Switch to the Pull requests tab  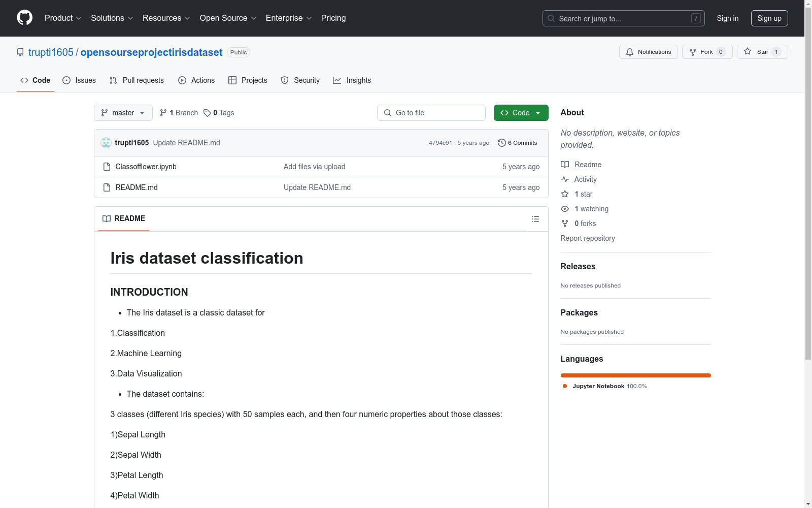(x=137, y=80)
